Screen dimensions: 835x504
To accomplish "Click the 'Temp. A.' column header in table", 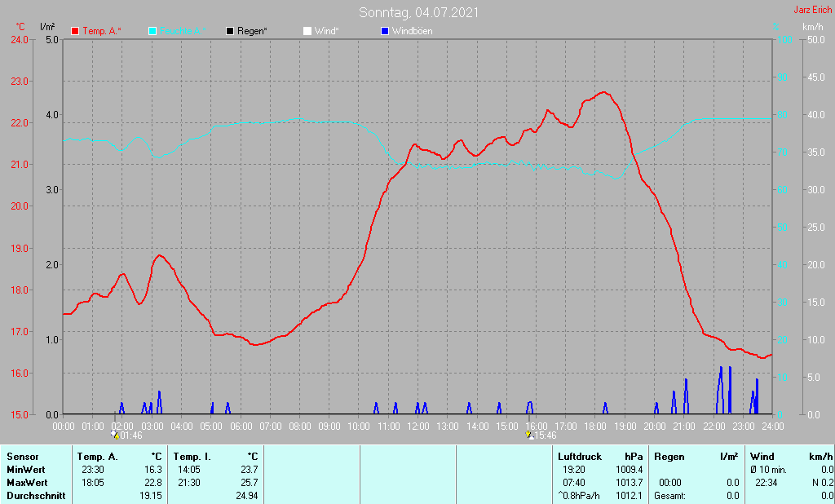I will point(98,457).
